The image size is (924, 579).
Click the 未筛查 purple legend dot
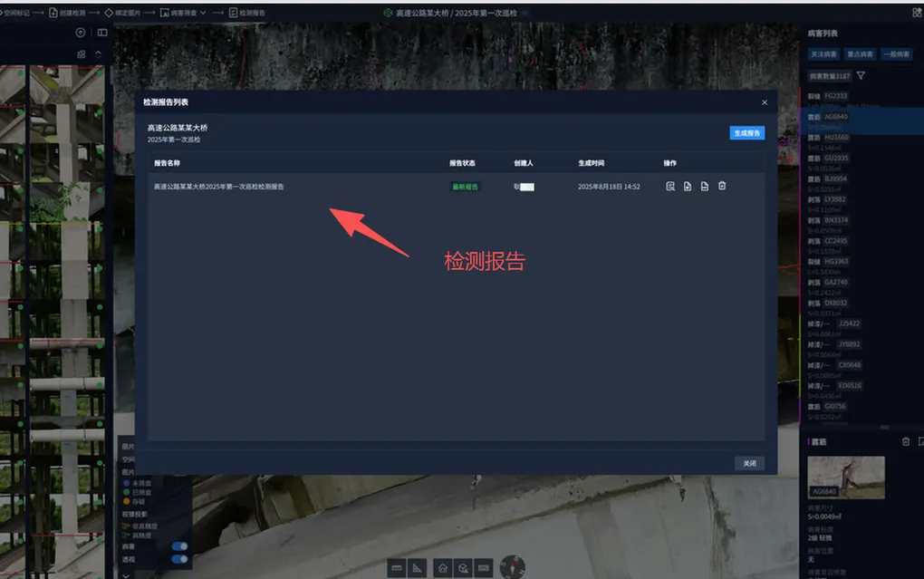126,483
